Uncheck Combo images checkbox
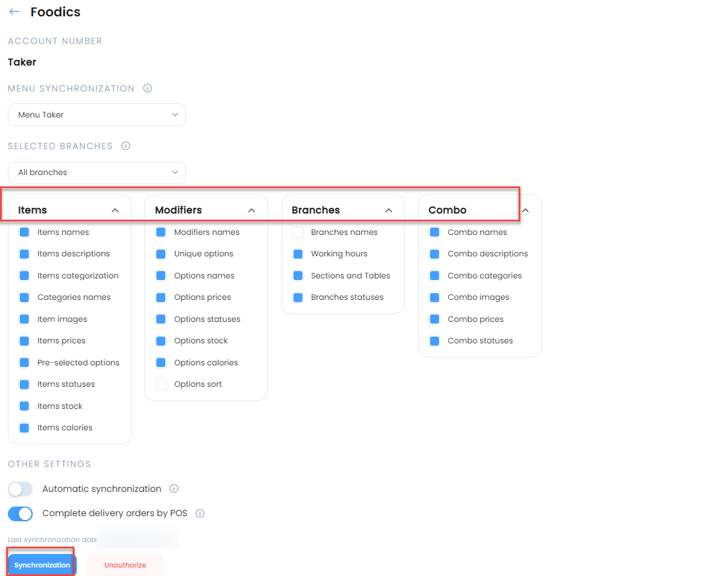This screenshot has height=576, width=728. [435, 298]
